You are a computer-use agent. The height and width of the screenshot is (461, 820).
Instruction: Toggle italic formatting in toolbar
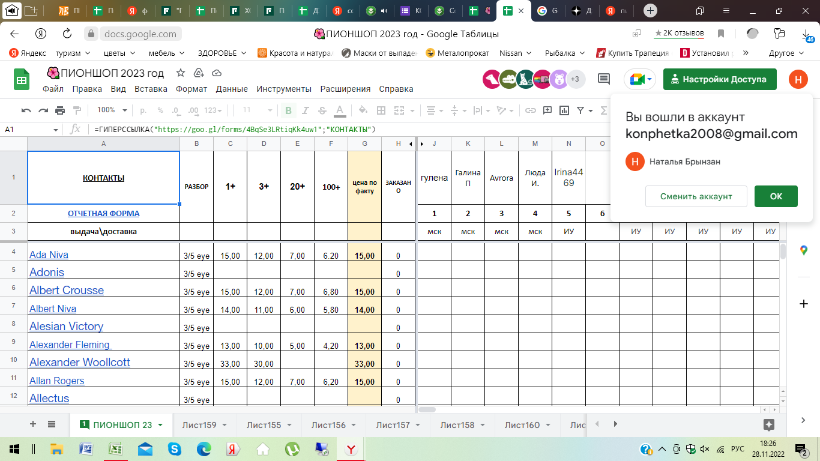click(x=305, y=110)
